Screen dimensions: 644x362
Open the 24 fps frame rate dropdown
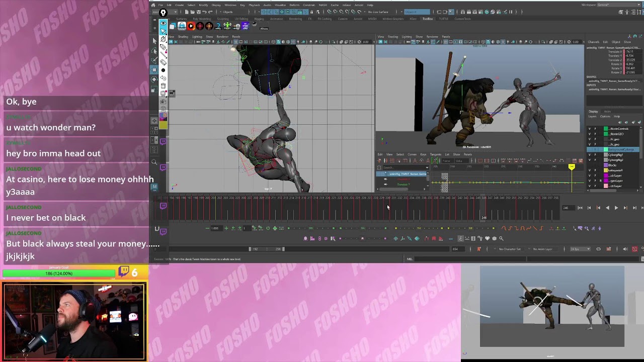(x=581, y=249)
